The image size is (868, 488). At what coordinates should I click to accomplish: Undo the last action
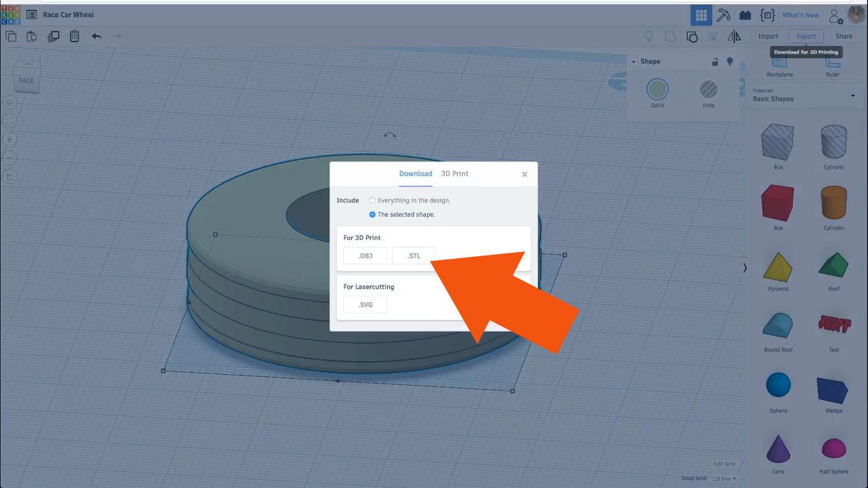[96, 36]
